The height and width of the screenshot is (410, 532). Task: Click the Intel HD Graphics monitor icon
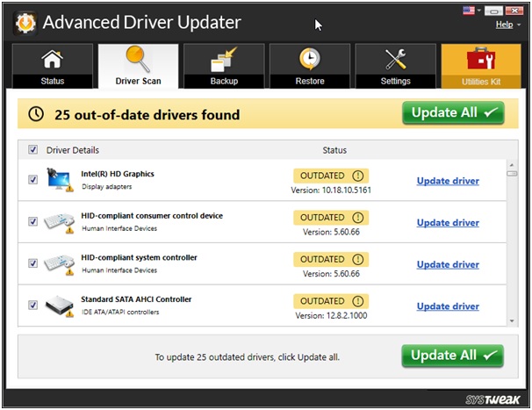[x=61, y=180]
